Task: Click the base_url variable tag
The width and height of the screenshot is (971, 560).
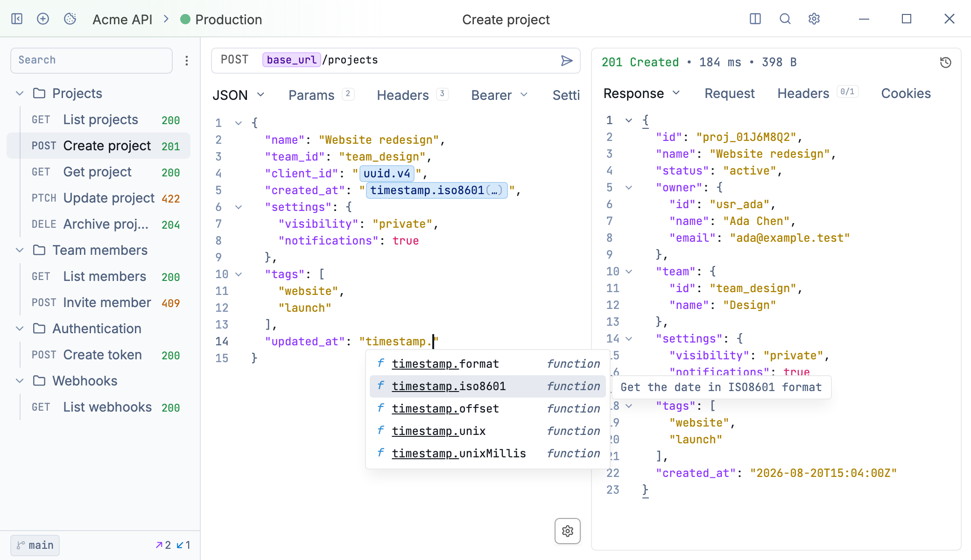Action: (292, 60)
